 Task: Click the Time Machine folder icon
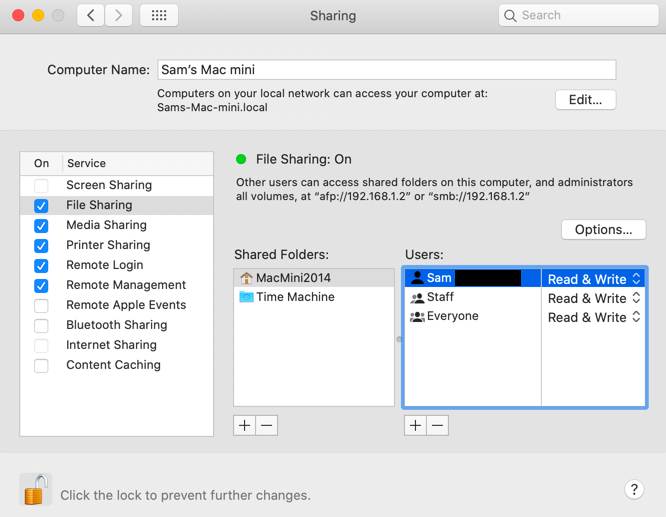tap(246, 297)
